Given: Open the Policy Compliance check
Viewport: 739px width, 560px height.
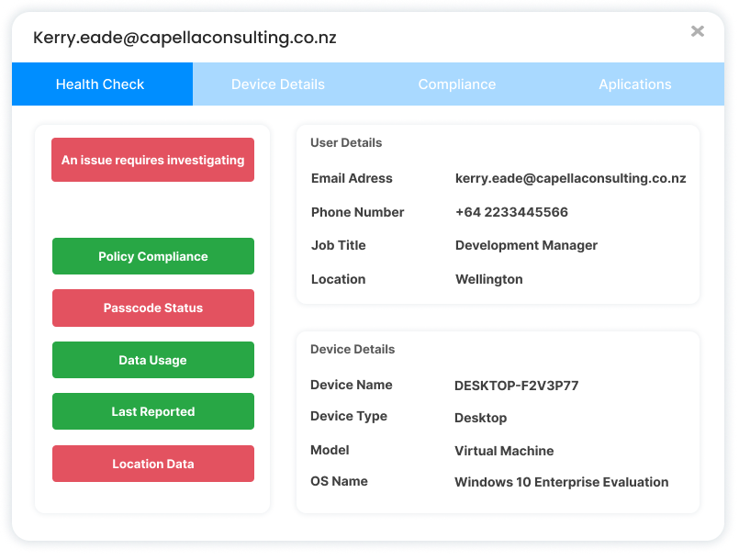Looking at the screenshot, I should 152,256.
